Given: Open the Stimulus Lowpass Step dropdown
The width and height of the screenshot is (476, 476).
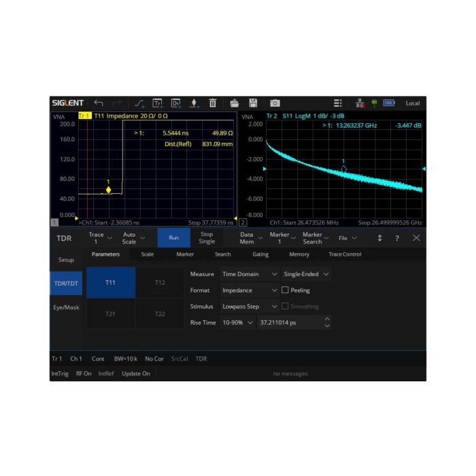Looking at the screenshot, I should pyautogui.click(x=250, y=307).
